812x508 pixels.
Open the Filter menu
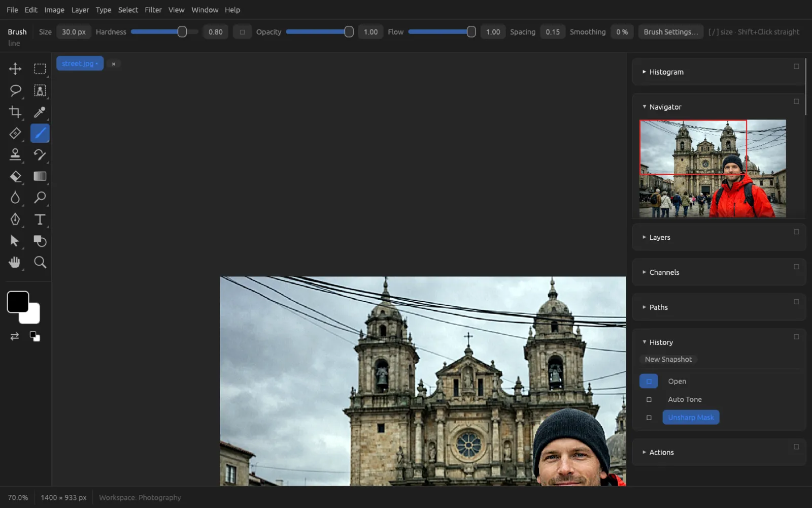coord(153,10)
